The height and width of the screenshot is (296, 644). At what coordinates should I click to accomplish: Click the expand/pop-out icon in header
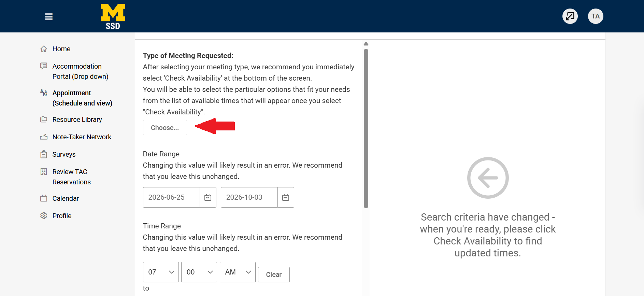click(570, 16)
